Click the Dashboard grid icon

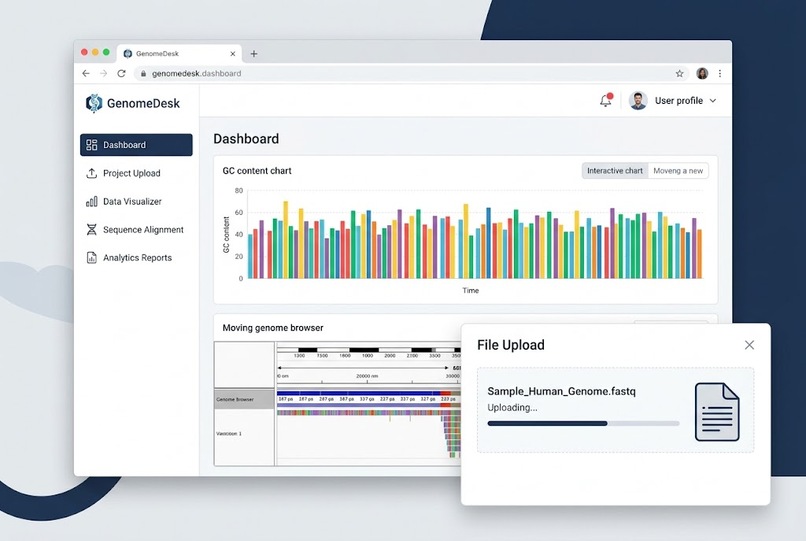91,145
